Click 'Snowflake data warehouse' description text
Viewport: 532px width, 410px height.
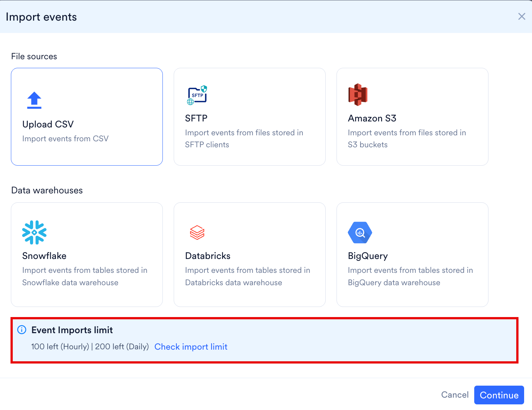tap(70, 283)
